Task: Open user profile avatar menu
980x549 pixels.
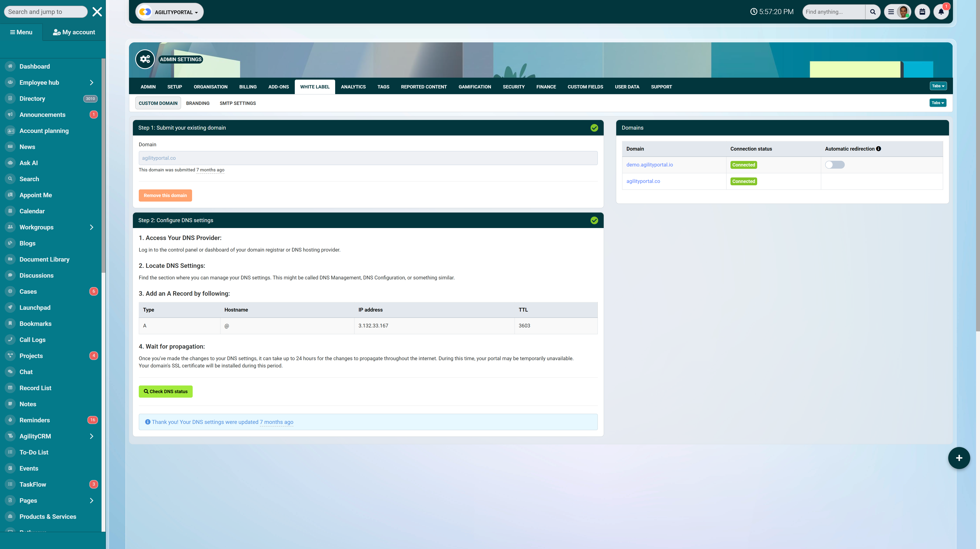Action: [x=903, y=12]
